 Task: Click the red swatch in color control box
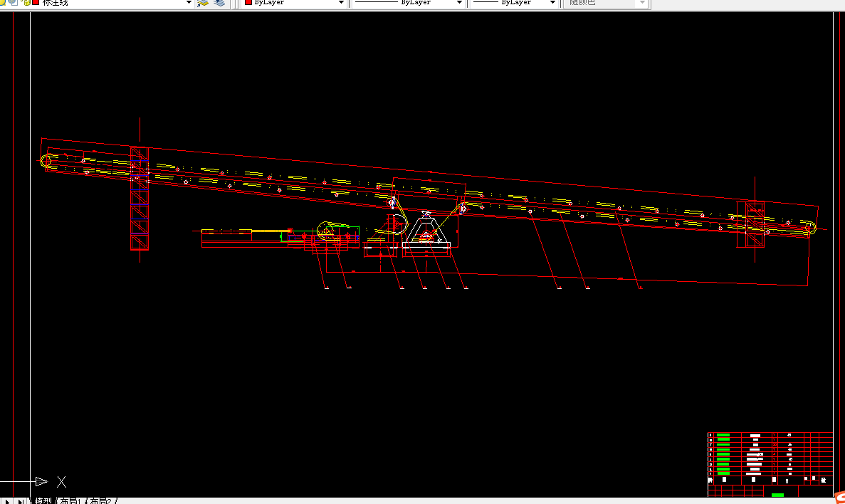coord(248,3)
